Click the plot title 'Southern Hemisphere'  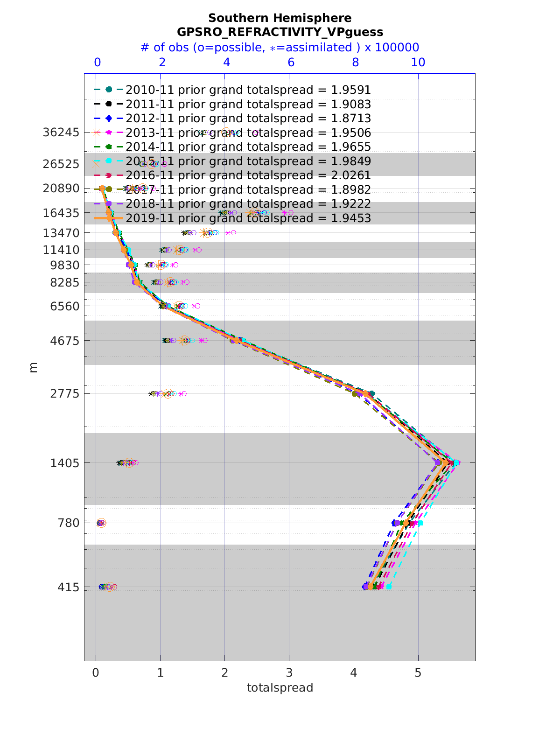point(280,18)
